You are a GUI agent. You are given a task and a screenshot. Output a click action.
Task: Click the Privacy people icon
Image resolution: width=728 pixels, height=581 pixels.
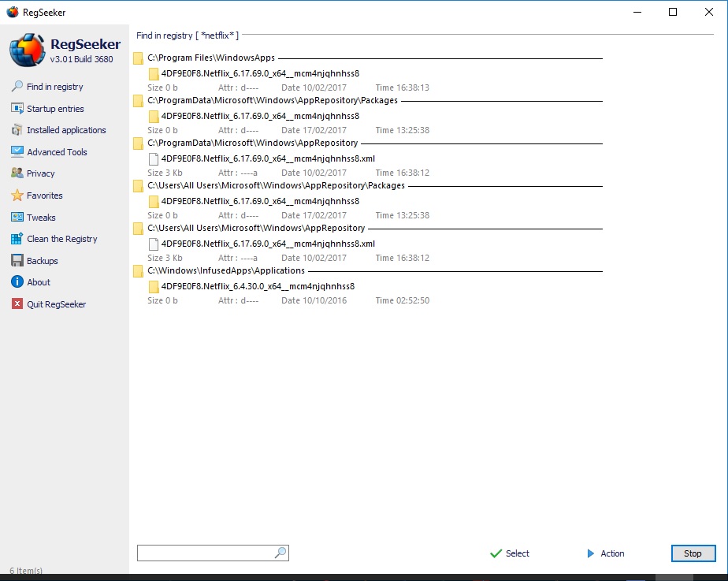17,173
